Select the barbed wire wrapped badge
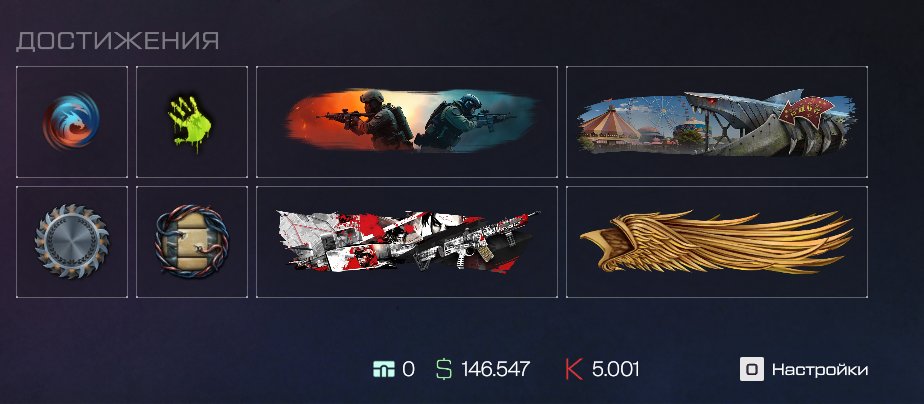This screenshot has width=924, height=404. point(192,241)
